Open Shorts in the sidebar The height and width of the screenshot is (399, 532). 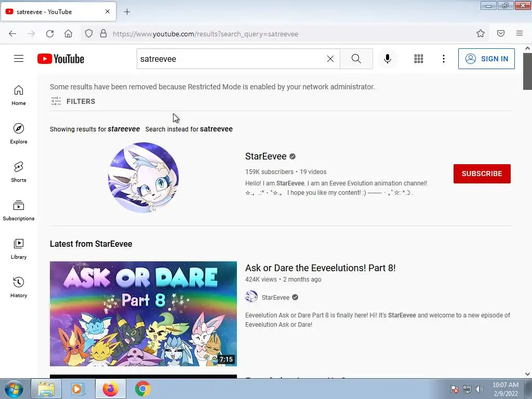[19, 172]
